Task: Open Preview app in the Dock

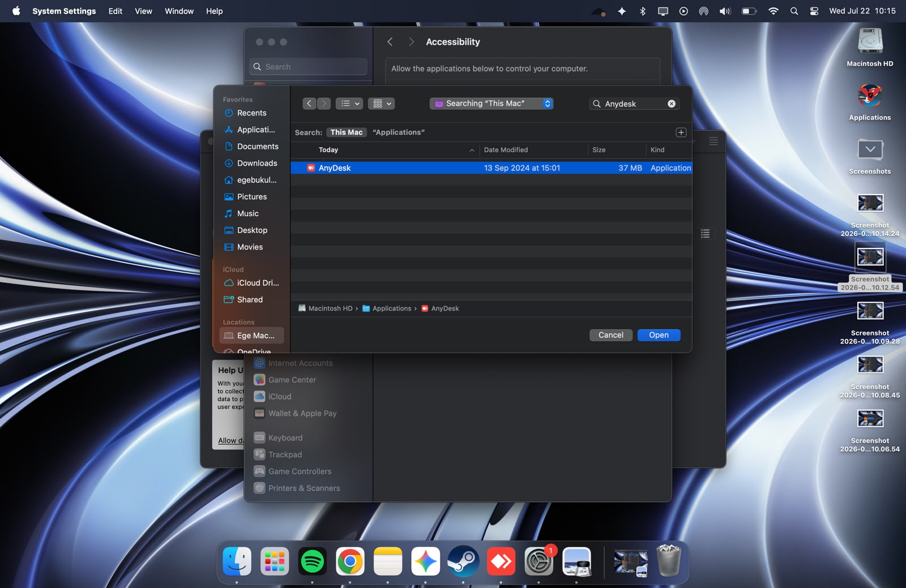Action: tap(576, 561)
